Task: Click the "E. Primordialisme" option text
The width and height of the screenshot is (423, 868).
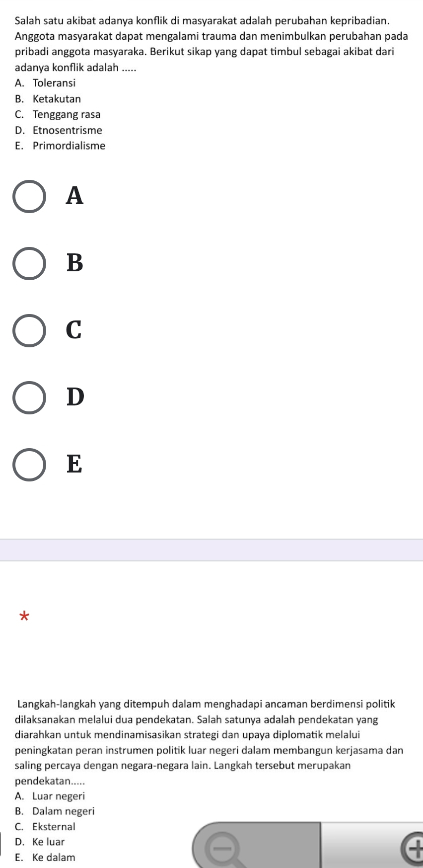Action: [x=60, y=146]
